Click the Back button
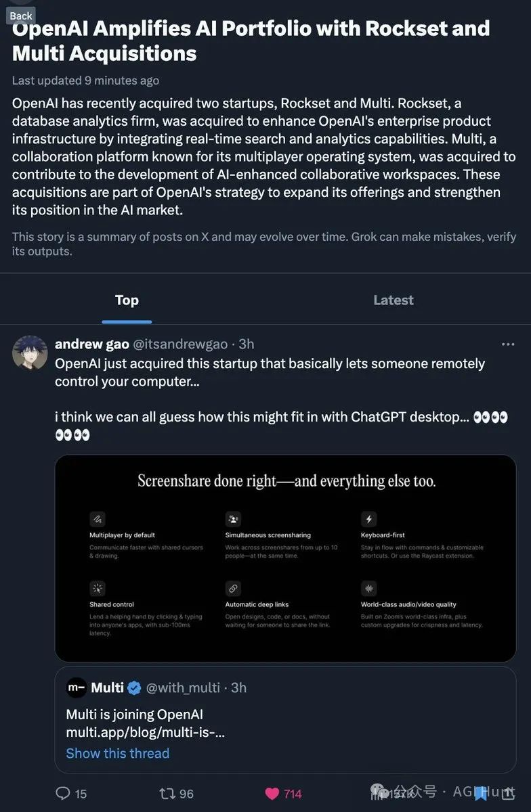The height and width of the screenshot is (812, 531). 20,15
